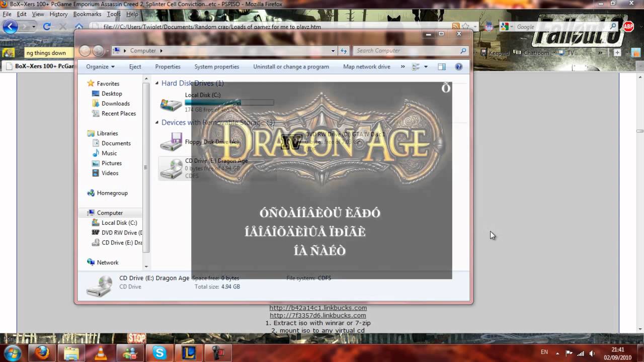Image resolution: width=644 pixels, height=362 pixels.
Task: Click Chatroom bookmark in Firefox toolbar
Action: click(x=531, y=53)
